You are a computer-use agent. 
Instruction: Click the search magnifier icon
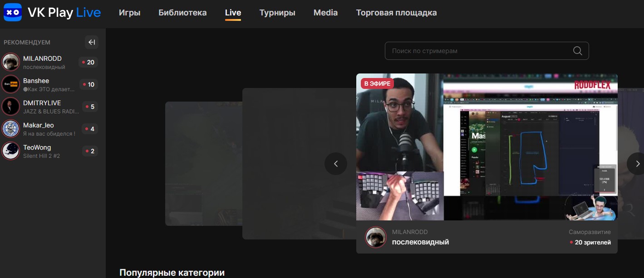click(577, 51)
